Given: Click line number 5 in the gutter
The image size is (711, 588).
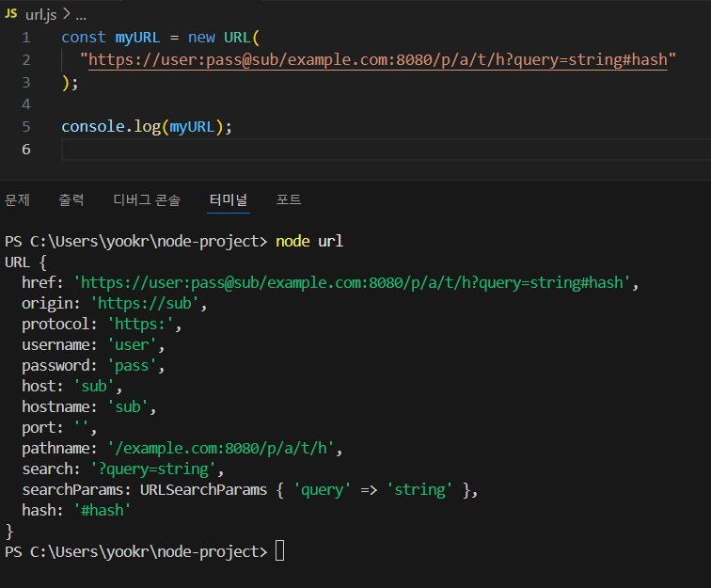Looking at the screenshot, I should point(26,127).
